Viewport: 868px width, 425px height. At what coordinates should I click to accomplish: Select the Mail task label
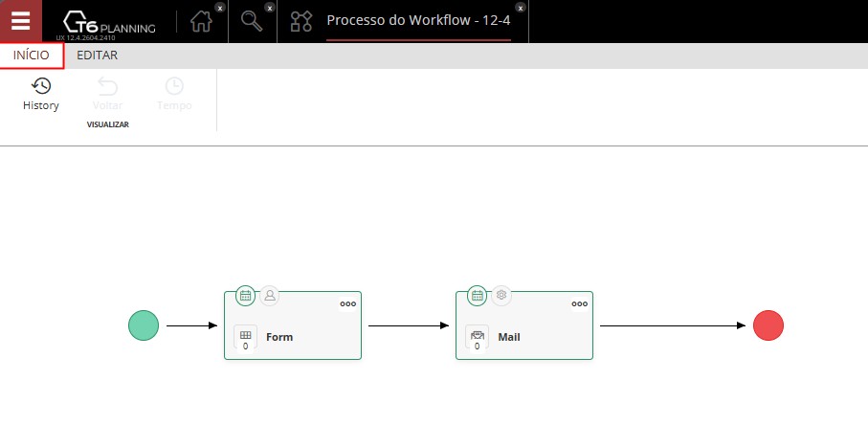(509, 337)
